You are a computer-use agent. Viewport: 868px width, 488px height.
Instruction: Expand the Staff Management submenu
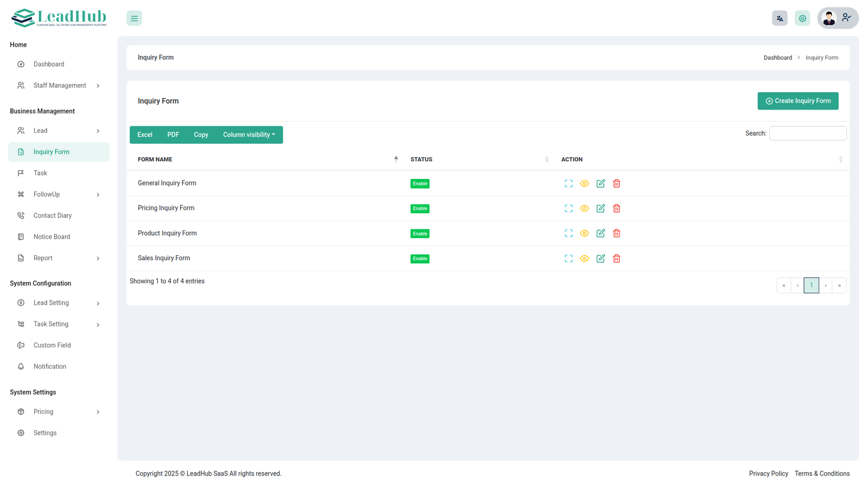click(x=59, y=86)
